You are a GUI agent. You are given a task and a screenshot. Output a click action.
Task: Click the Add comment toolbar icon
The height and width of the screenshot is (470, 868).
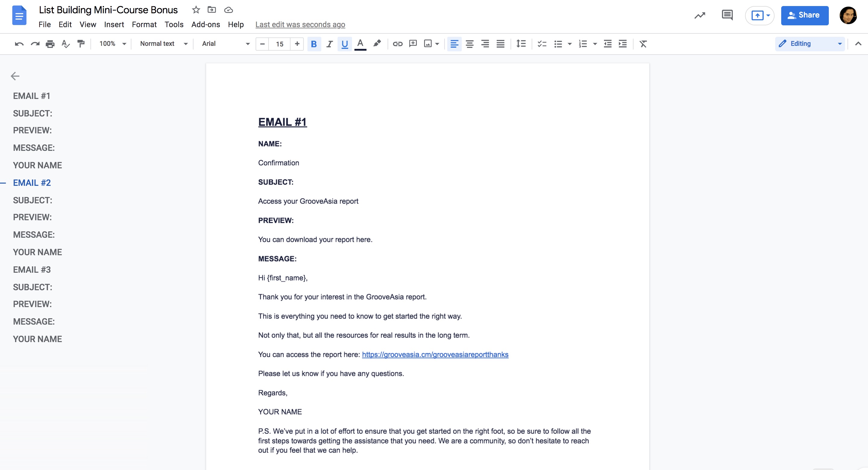point(413,44)
